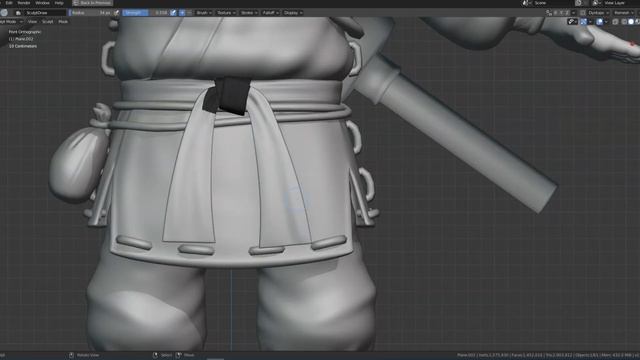Toggle the Dyntopo checkbox
640x360 pixels.
(583, 13)
